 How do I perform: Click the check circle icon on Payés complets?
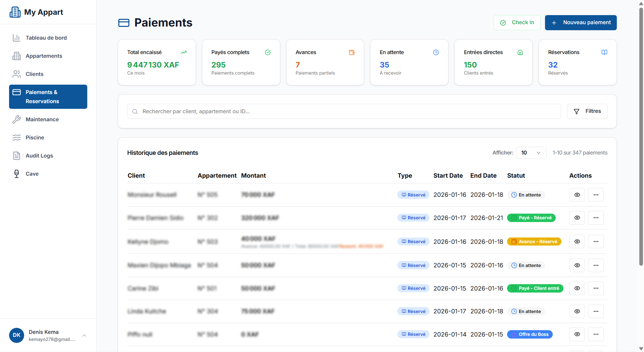point(267,52)
